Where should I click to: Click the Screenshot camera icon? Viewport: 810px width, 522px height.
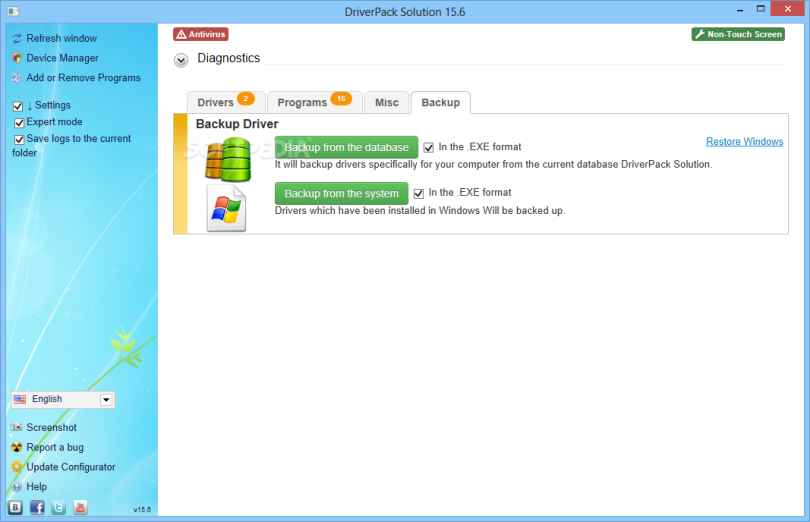(x=17, y=428)
